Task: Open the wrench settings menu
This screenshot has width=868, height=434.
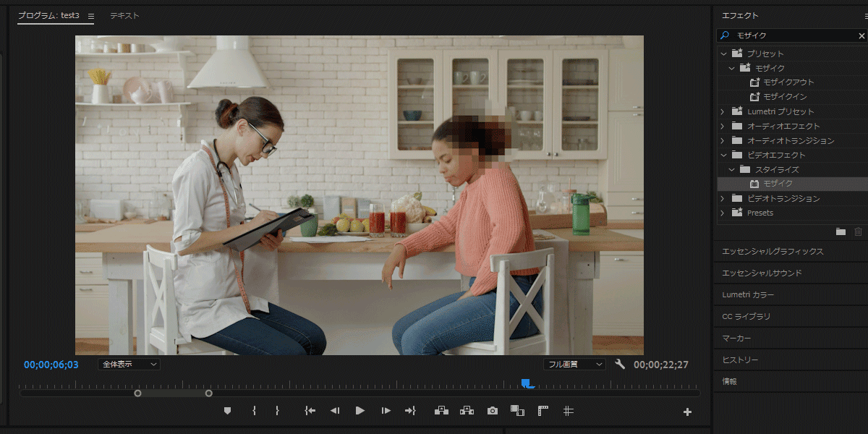Action: 620,365
